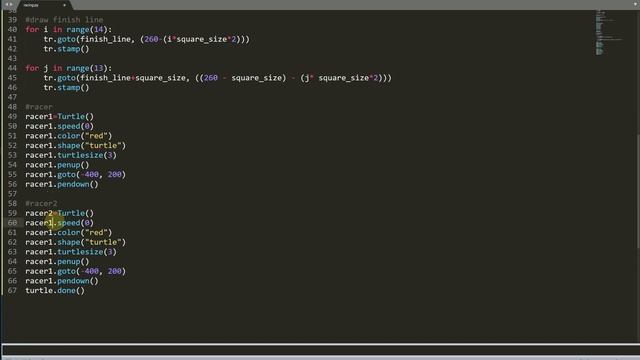Click 'racer1.goto(-400, 200)' on line 55
Image resolution: width=640 pixels, height=360 pixels.
coord(76,175)
